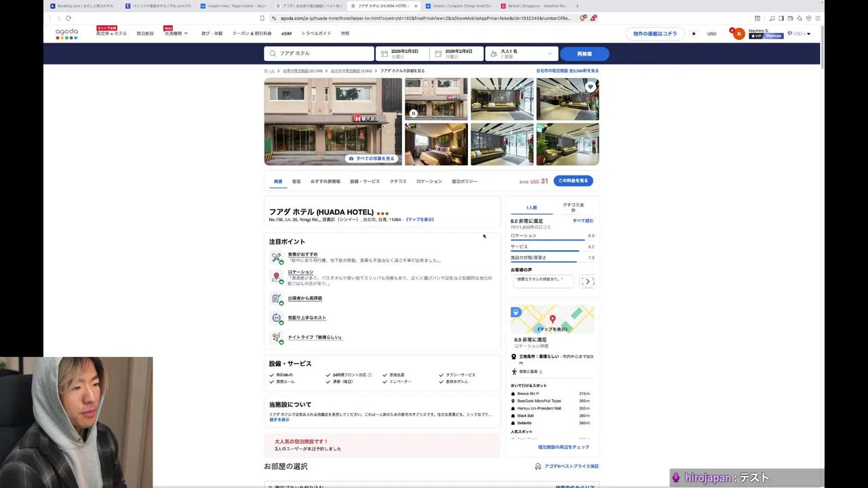Viewport: 868px width, 488px height.
Task: Click the 24-hour host icon
Action: [x=277, y=318]
